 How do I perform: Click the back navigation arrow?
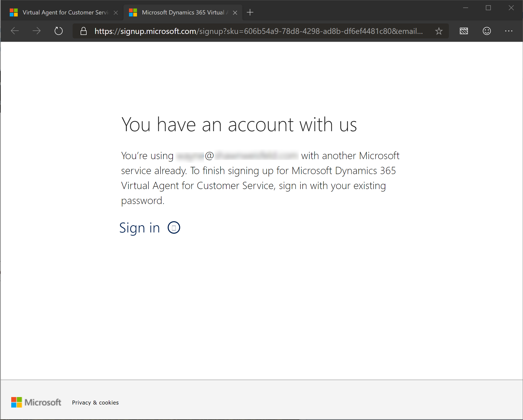14,31
